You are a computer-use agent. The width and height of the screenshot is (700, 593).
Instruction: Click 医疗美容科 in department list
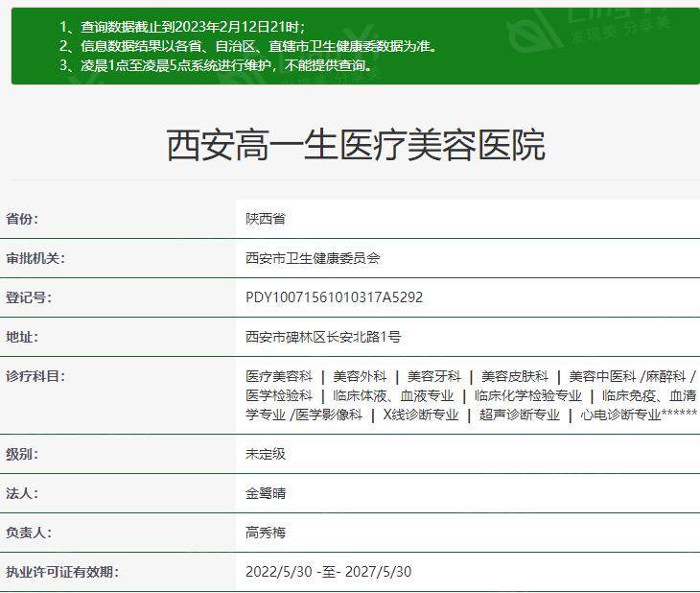pyautogui.click(x=279, y=376)
